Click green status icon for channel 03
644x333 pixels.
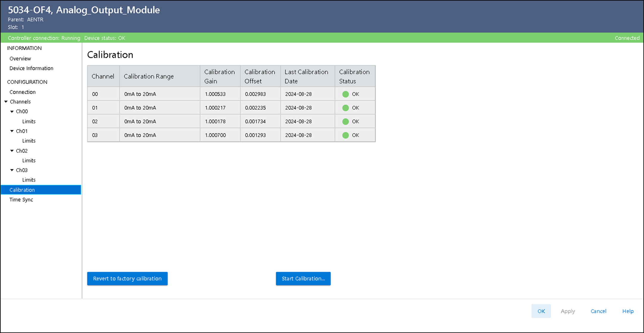click(x=345, y=135)
